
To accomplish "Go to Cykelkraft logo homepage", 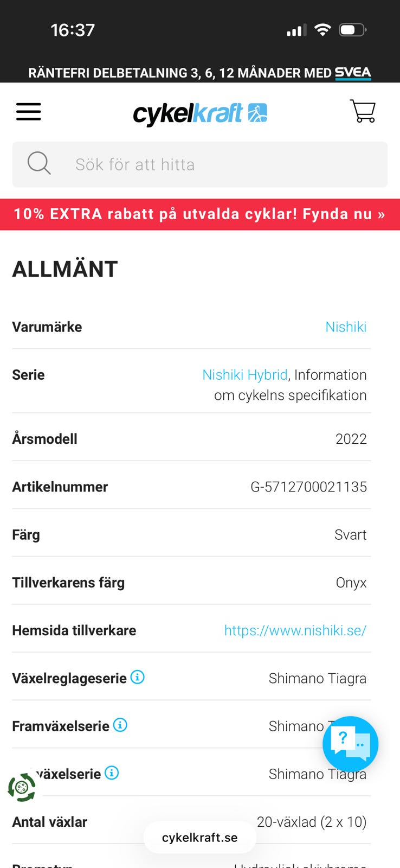I will [x=200, y=113].
